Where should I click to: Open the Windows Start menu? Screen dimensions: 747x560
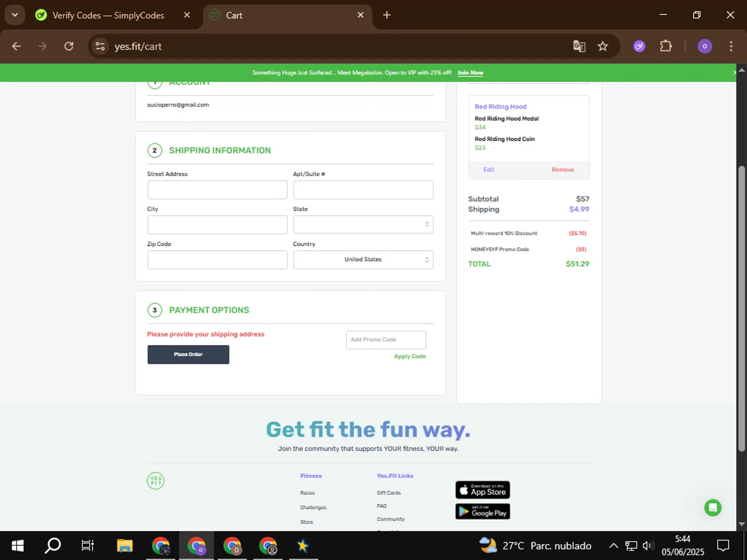pyautogui.click(x=17, y=546)
